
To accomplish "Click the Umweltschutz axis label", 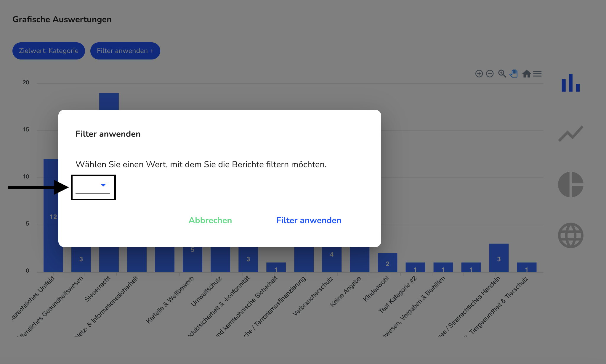I will (206, 291).
